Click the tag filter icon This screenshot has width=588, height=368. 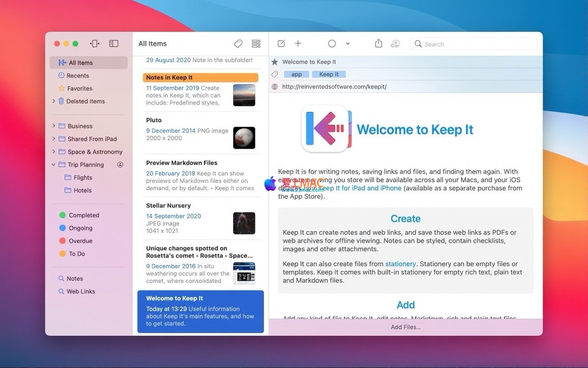(238, 43)
